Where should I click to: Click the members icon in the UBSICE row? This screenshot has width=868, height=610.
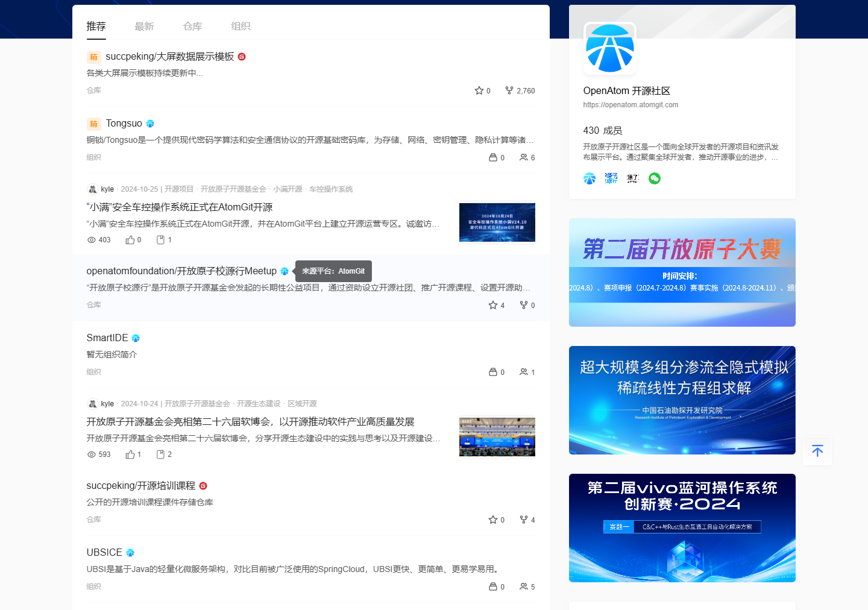pyautogui.click(x=524, y=586)
